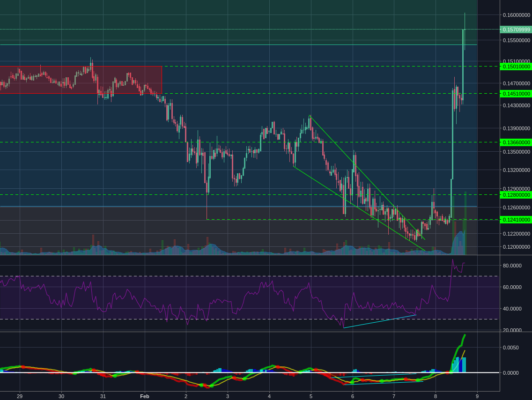The height and width of the screenshot is (400, 532).
Task: Select the solid green horizontal line near 0.155
Action: pos(238,45)
